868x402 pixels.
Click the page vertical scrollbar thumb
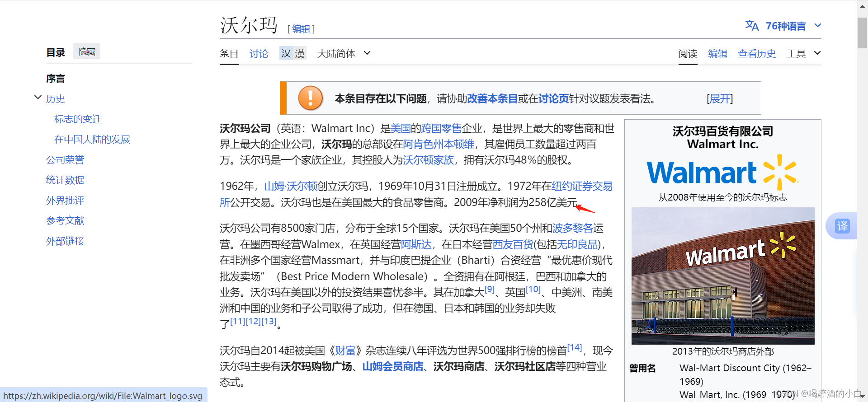tap(862, 33)
